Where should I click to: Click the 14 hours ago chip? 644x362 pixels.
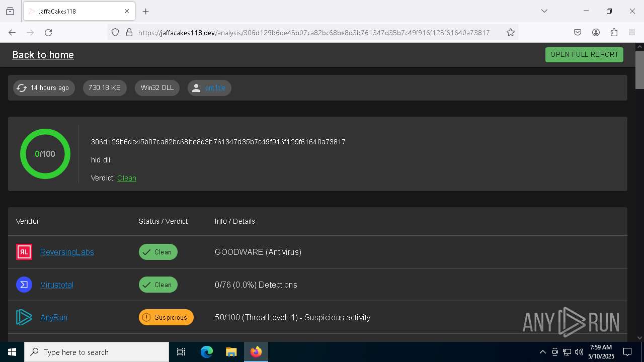point(44,87)
